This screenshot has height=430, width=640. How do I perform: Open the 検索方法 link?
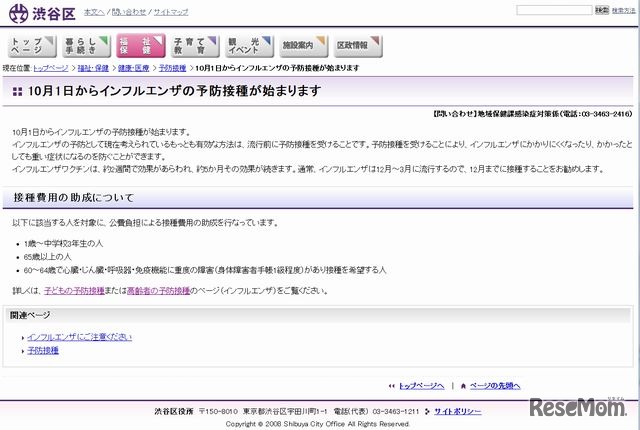[623, 11]
